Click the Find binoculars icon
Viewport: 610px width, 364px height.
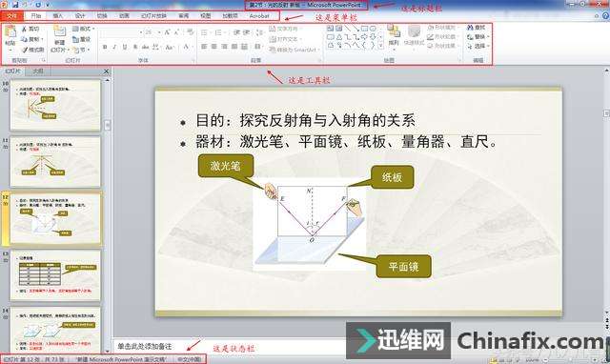coord(470,28)
